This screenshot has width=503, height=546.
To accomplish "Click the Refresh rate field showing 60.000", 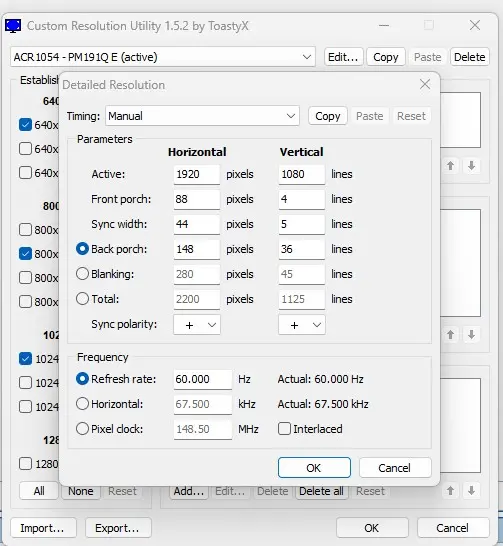I will click(x=203, y=379).
